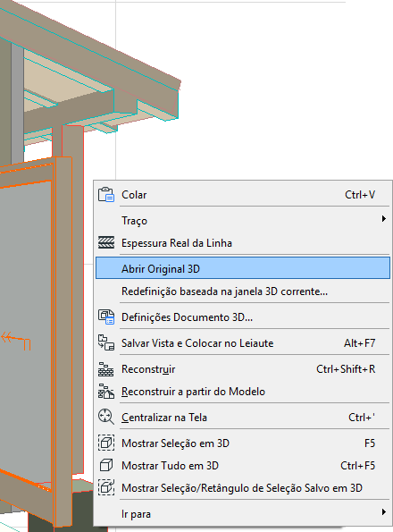Choose Mostrar Seleção em 3D
This screenshot has width=393, height=532.
coord(243,443)
